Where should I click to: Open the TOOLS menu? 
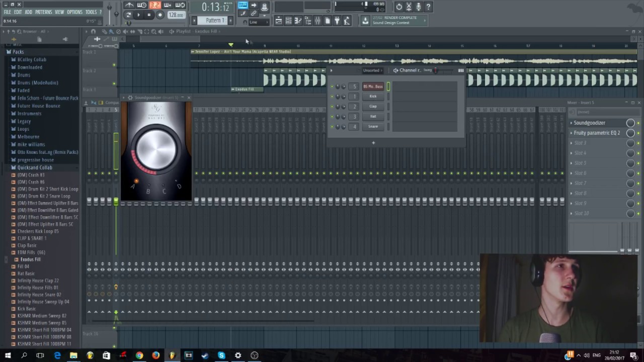91,12
